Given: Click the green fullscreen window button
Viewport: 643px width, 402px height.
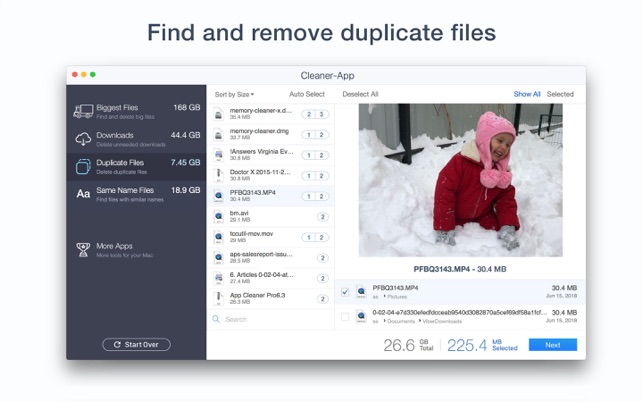Looking at the screenshot, I should 93,74.
